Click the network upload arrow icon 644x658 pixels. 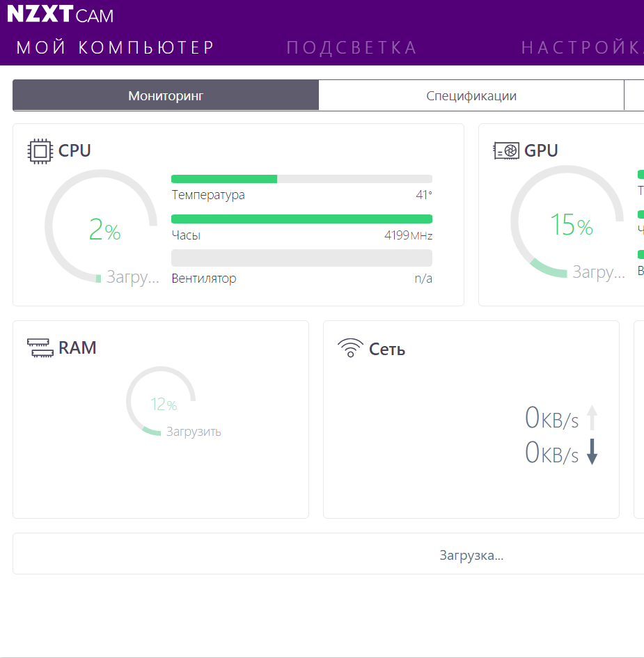click(x=592, y=418)
